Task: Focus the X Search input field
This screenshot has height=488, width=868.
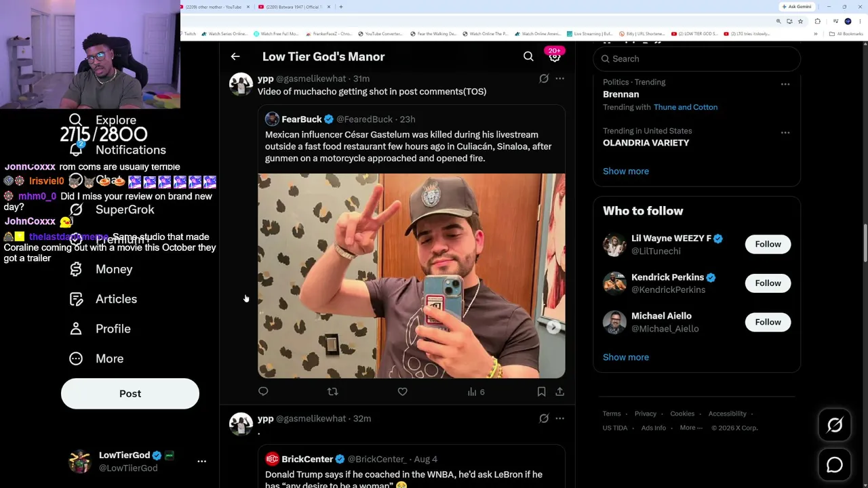Action: click(x=696, y=59)
